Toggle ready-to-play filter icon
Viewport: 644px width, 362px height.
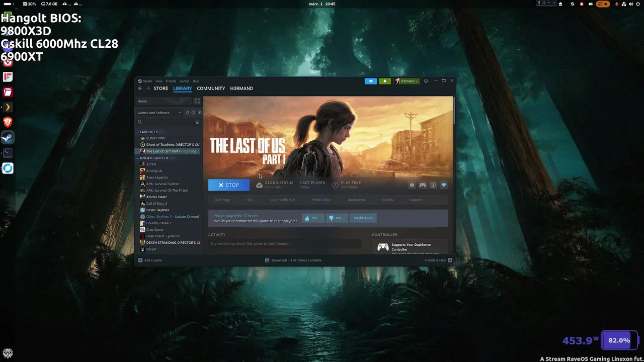coord(199,113)
